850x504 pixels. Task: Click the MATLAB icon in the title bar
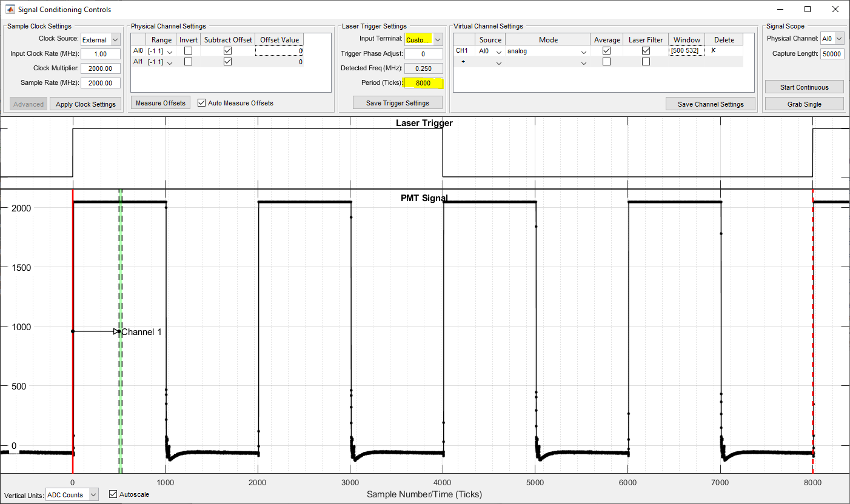coord(10,9)
